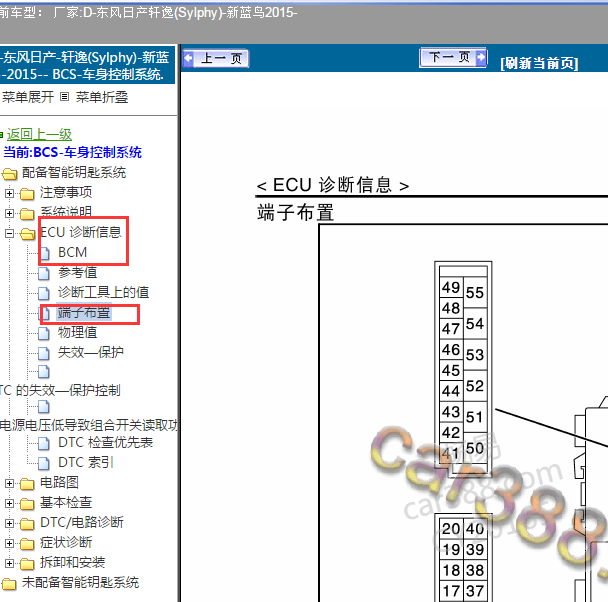Viewport: 608px width, 602px height.
Task: Select the 注意事项 tree item
Action: 66,192
